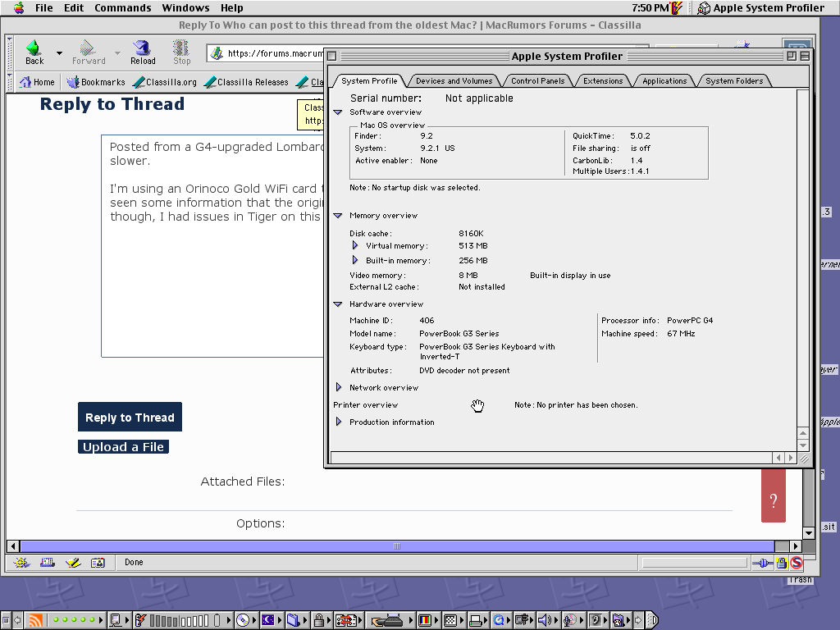Screen dimensions: 840x630
Task: Click the Address Book icon in status bar
Action: pos(98,563)
